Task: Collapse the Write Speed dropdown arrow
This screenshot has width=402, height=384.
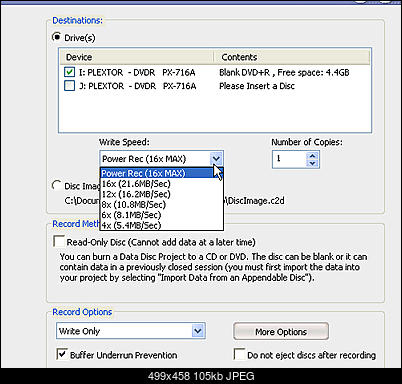Action: pos(216,159)
